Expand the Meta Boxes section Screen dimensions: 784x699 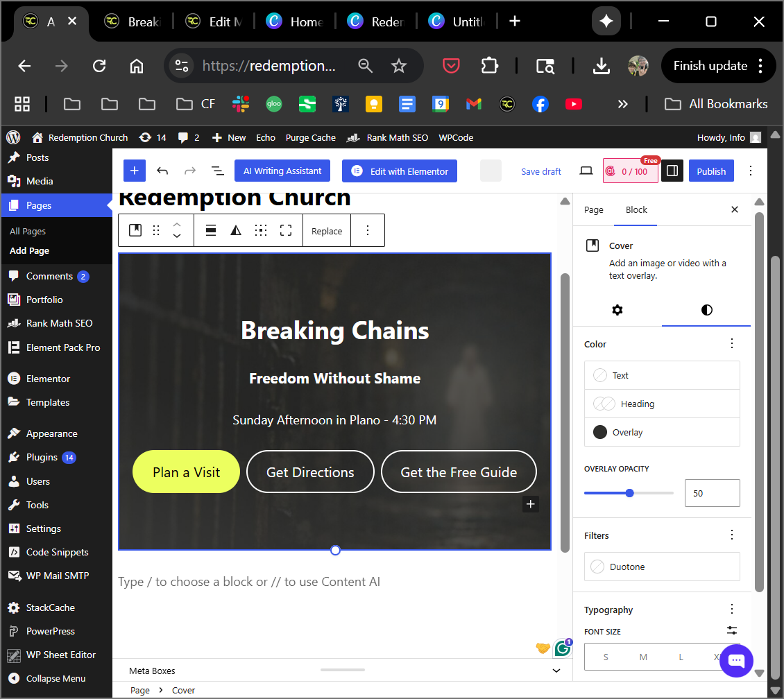pos(556,671)
